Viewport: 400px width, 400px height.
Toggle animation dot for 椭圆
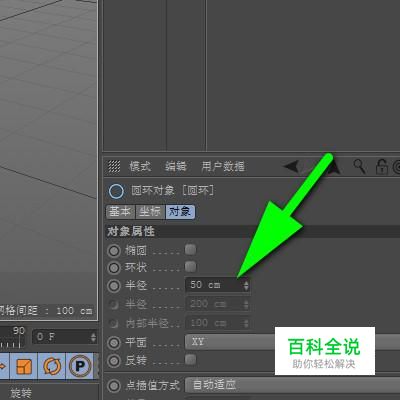(114, 251)
